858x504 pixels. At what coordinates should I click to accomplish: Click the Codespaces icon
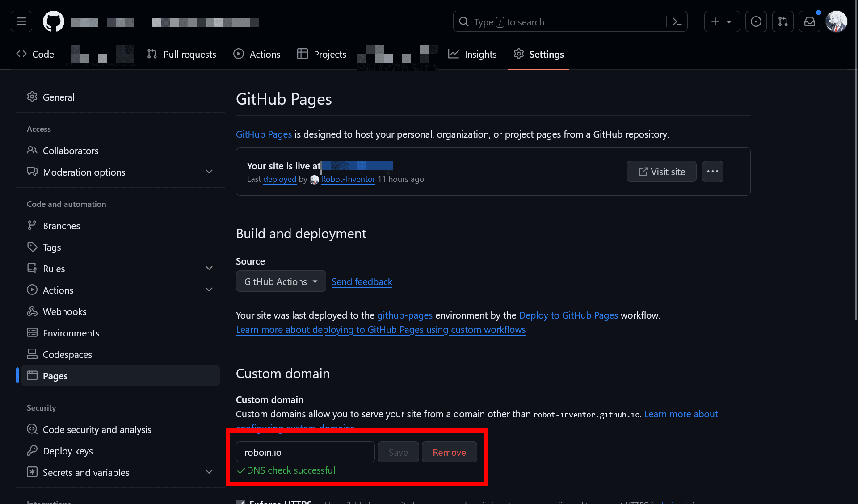tap(32, 354)
